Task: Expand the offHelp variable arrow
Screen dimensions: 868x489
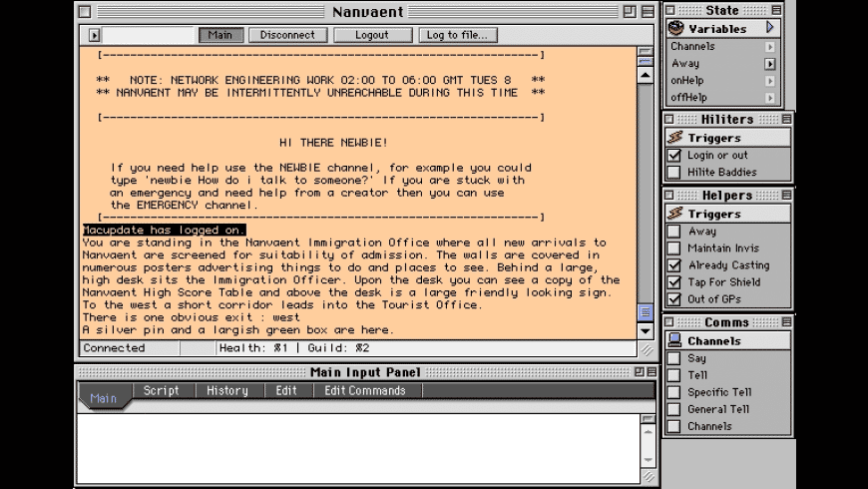Action: point(770,98)
